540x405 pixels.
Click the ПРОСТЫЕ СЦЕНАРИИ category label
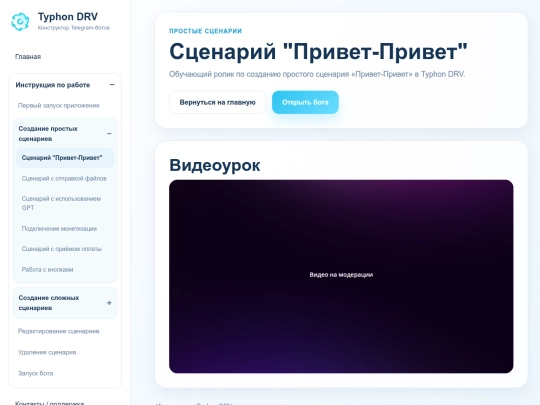tap(205, 31)
